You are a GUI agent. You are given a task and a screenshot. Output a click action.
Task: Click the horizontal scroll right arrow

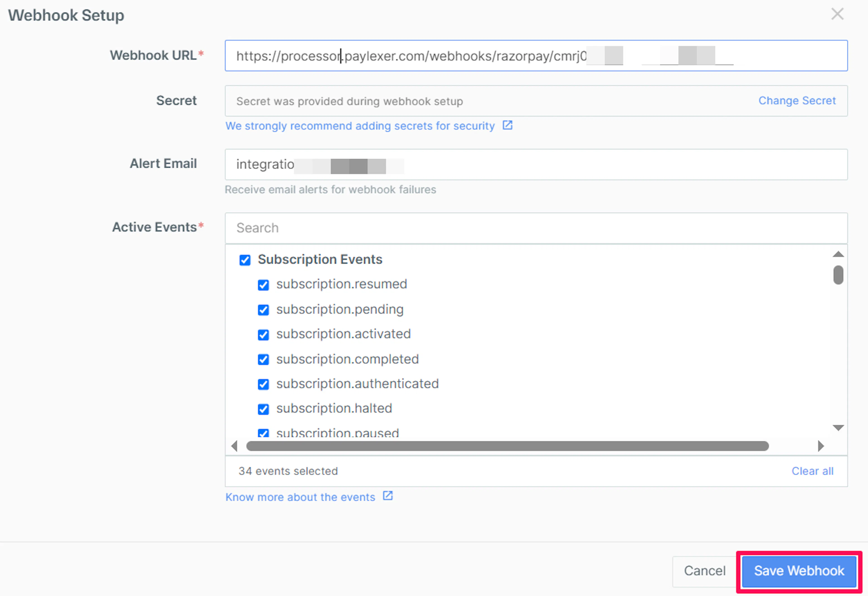[x=821, y=446]
